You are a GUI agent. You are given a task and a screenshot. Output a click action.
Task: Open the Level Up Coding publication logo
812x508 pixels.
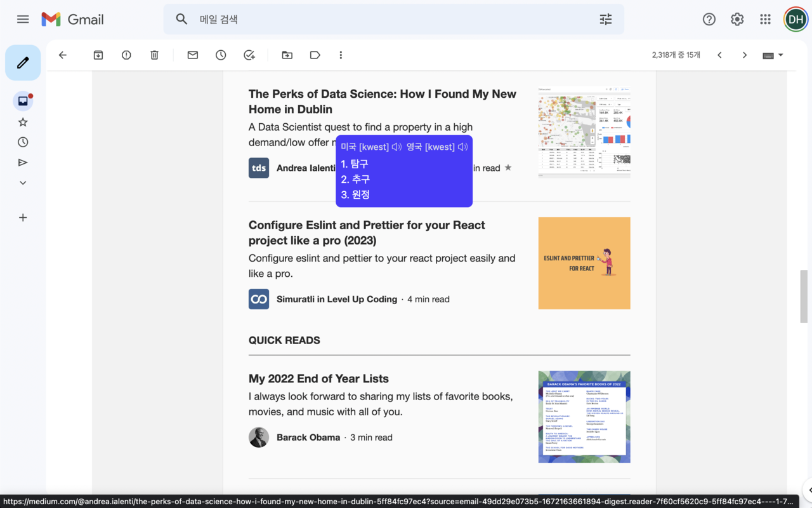(259, 299)
